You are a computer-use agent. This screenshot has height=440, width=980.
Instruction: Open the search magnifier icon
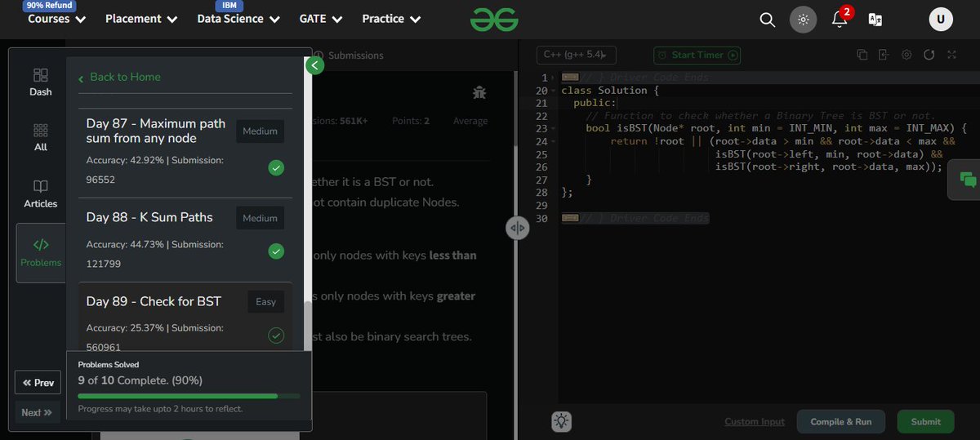tap(767, 20)
